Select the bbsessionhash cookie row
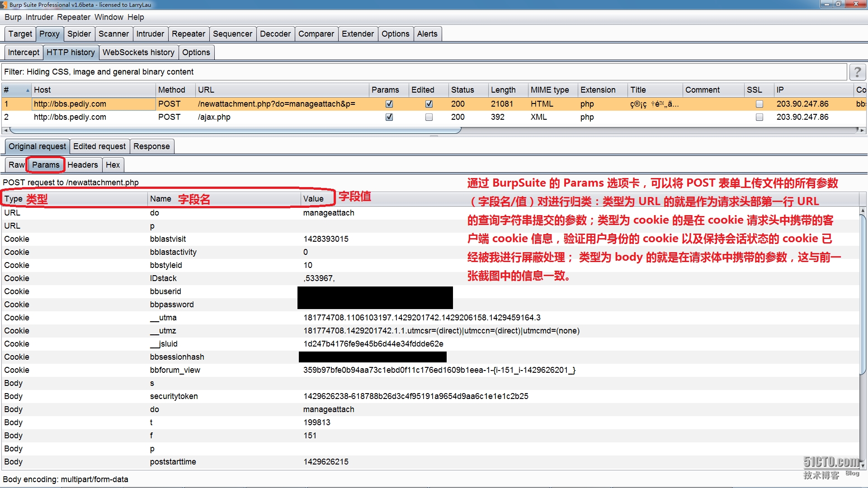The height and width of the screenshot is (488, 868). pos(430,357)
